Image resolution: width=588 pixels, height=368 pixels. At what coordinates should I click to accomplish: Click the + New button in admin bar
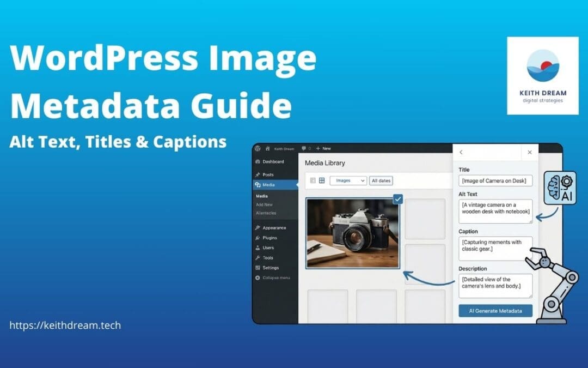323,148
